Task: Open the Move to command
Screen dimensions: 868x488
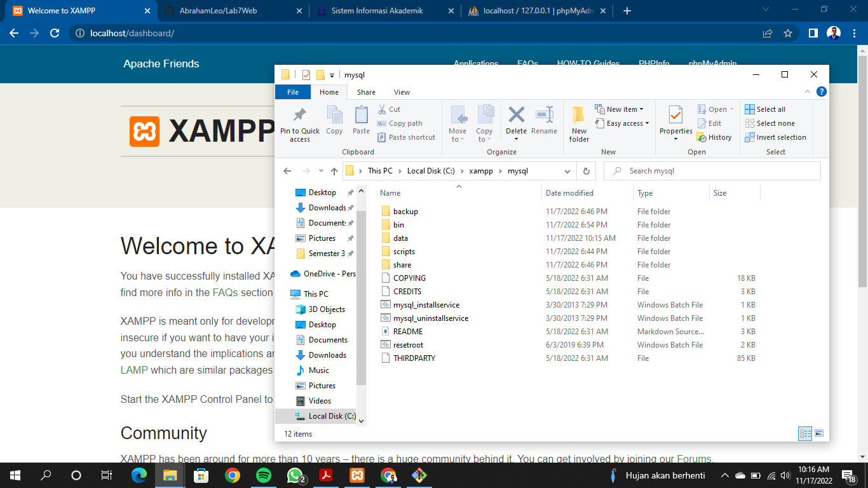Action: 458,123
